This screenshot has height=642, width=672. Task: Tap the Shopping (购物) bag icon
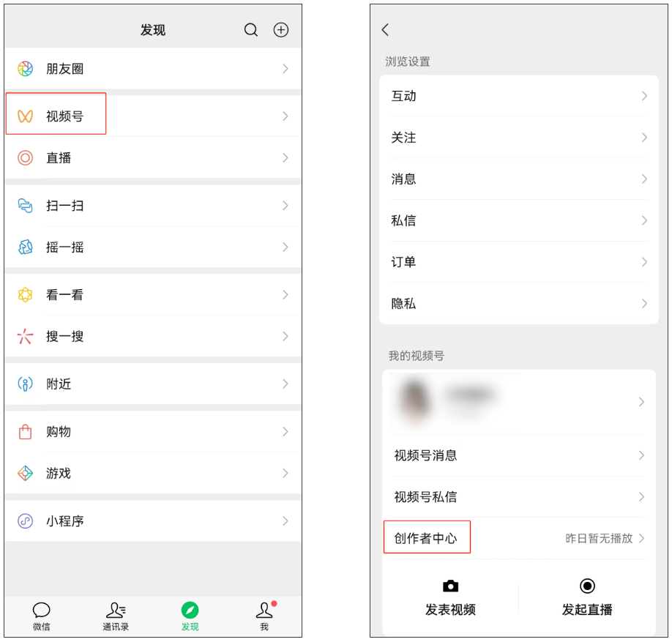[x=26, y=432]
